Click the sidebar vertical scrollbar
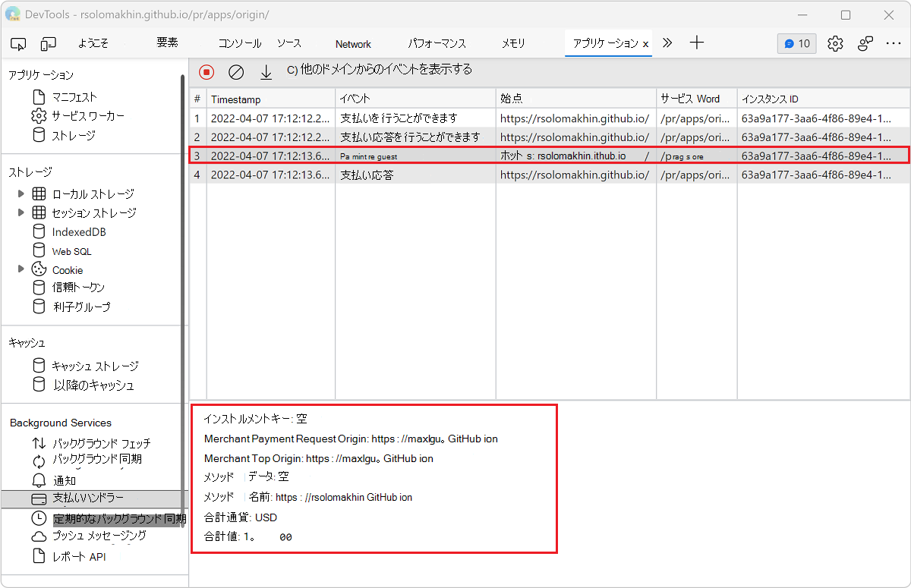Screen dimensions: 911x588 (x=182, y=300)
